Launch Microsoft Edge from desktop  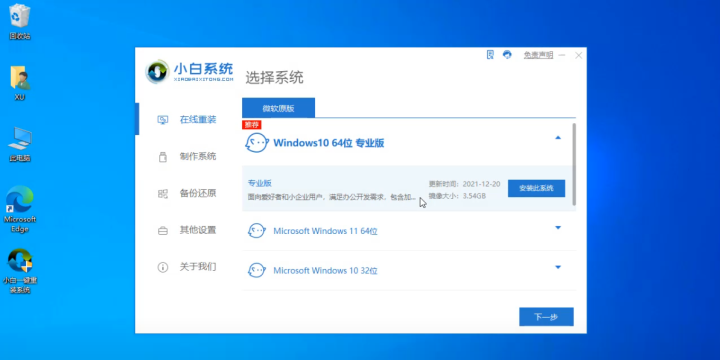coord(20,209)
